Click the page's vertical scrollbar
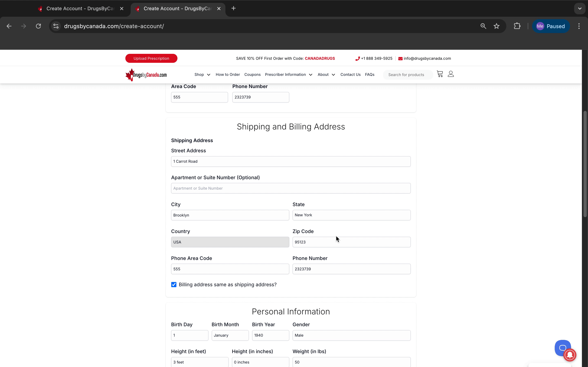The image size is (588, 367). pyautogui.click(x=585, y=164)
